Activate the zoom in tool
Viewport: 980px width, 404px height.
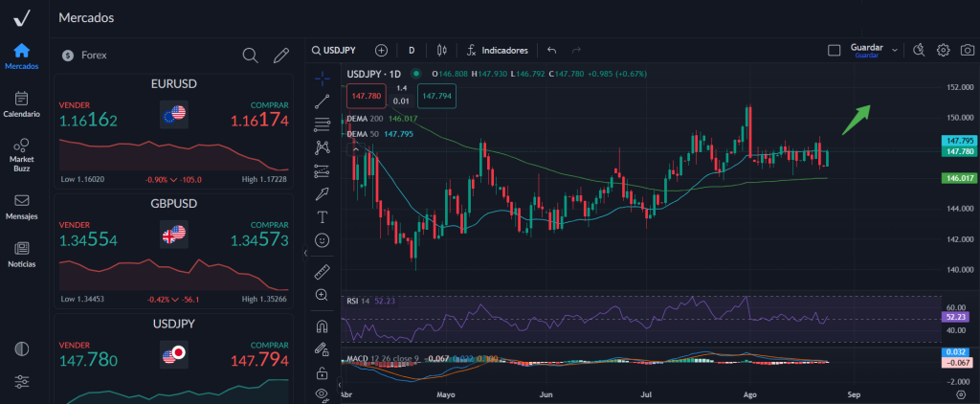point(323,295)
